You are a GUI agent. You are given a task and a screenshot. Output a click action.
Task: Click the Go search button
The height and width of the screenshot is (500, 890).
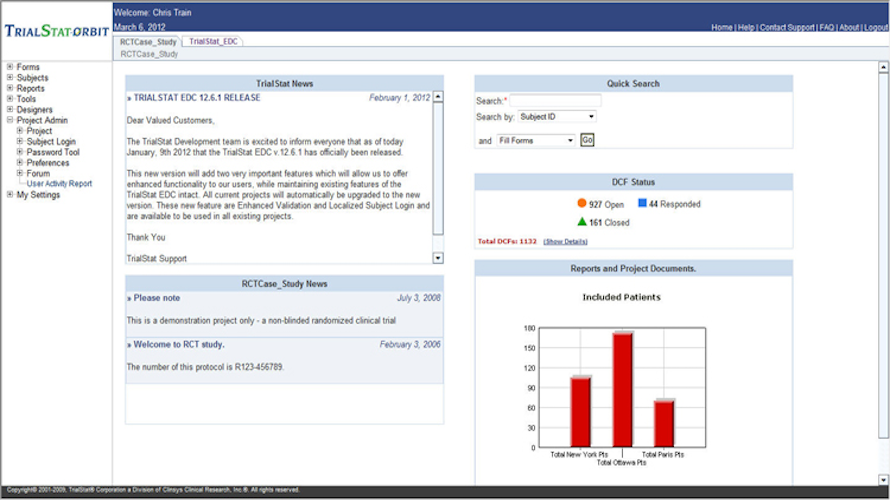coord(587,140)
